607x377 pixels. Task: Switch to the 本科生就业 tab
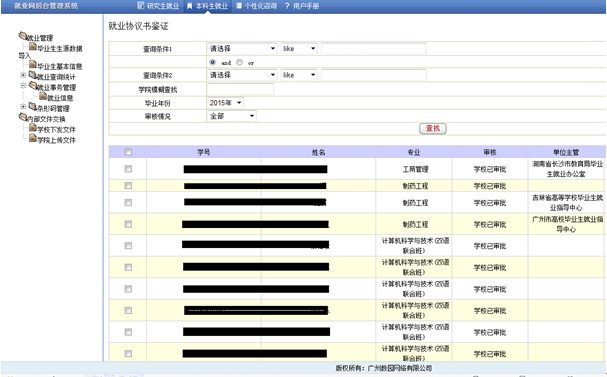(207, 6)
